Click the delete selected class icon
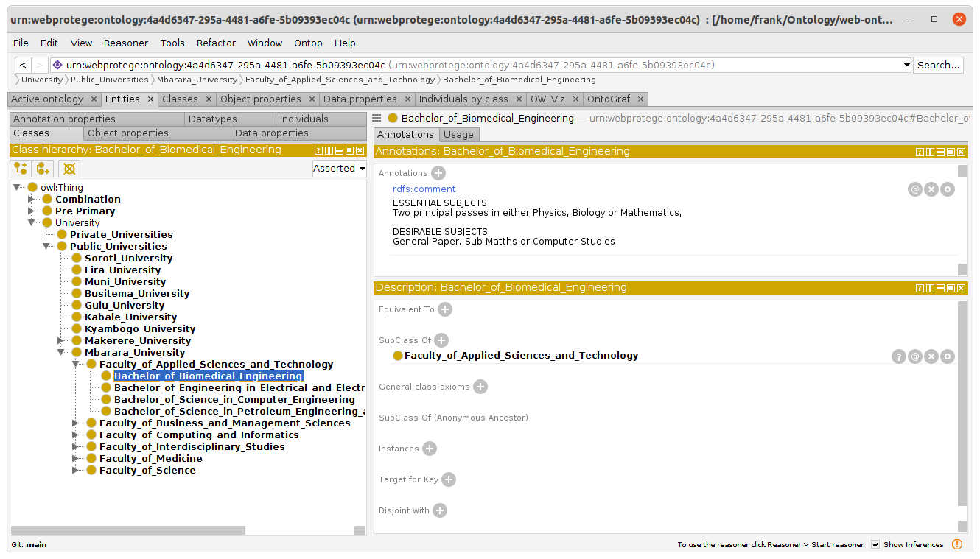The width and height of the screenshot is (980, 559). point(69,169)
